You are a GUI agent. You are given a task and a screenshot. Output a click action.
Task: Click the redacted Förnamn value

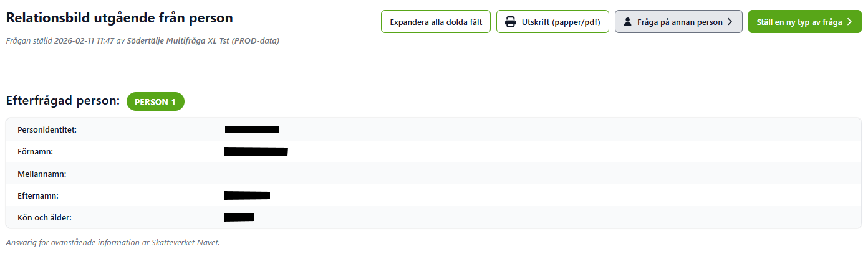coord(256,151)
